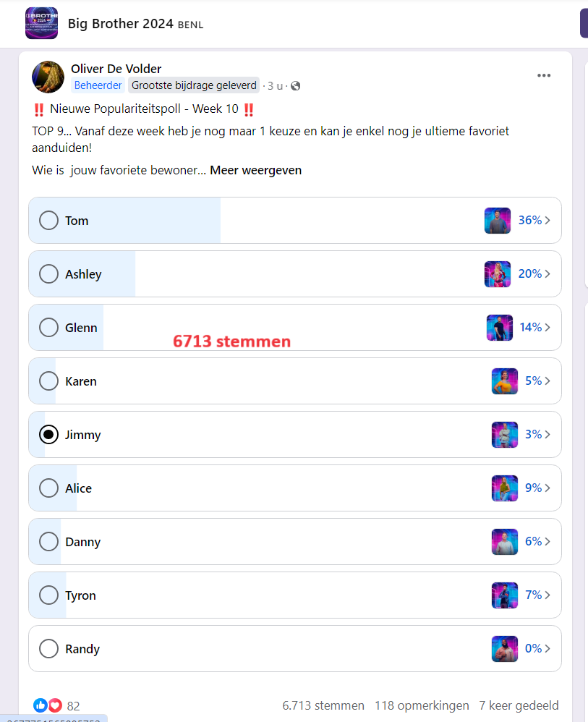Open the 118 opmerkingen comments link
The image size is (588, 722).
(422, 705)
